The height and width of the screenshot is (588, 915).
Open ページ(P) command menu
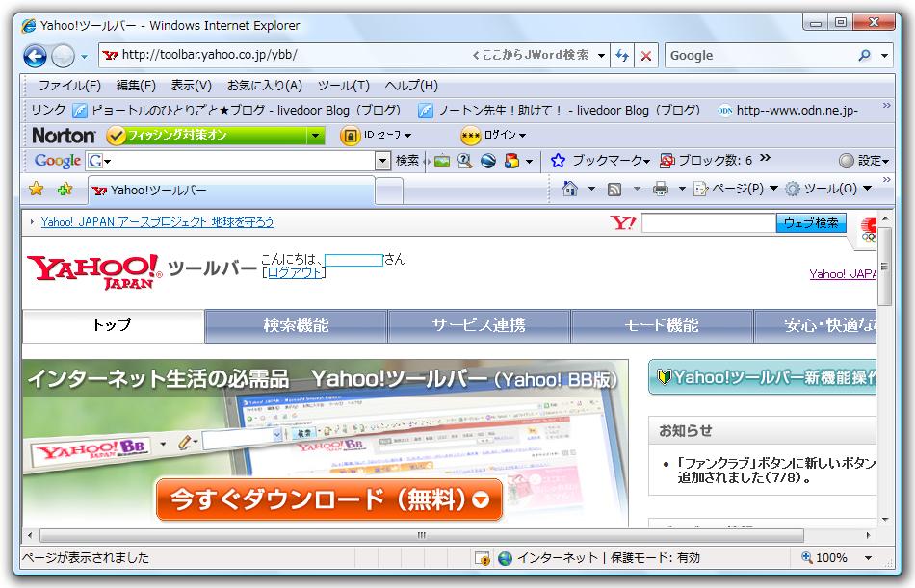[x=735, y=189]
